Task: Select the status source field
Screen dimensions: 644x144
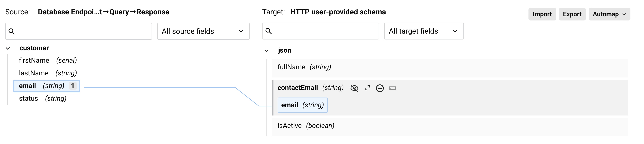Action: click(x=28, y=99)
